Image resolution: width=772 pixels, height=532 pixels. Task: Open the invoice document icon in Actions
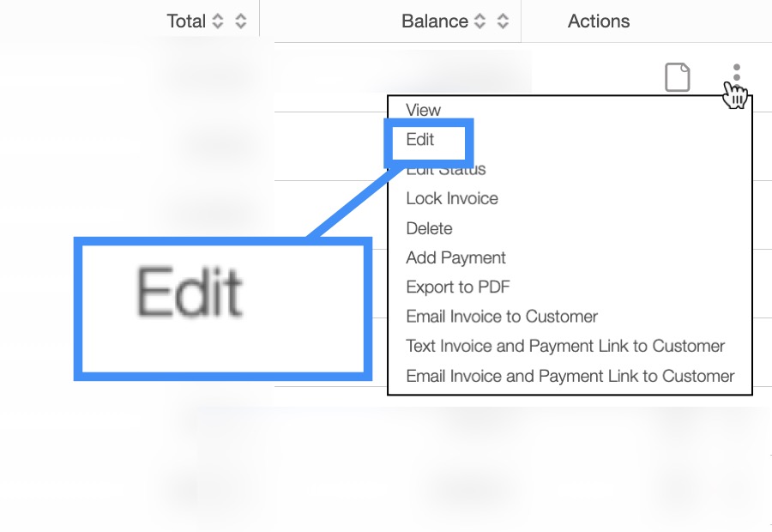[678, 77]
